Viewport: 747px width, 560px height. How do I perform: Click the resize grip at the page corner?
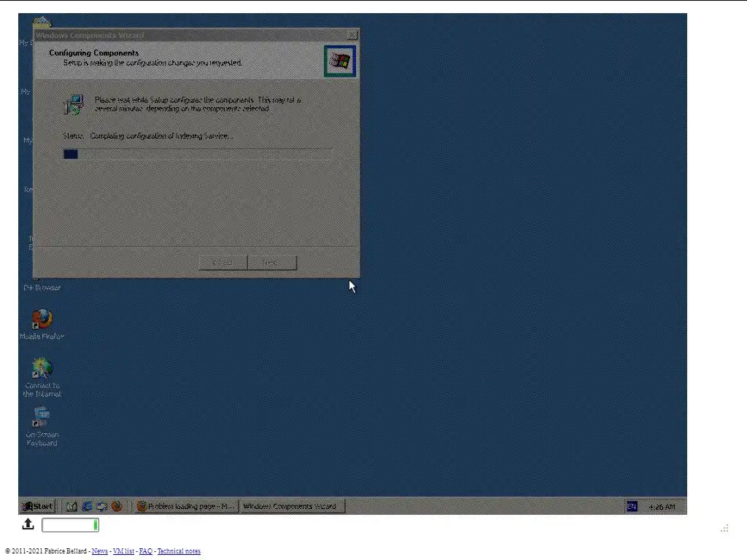[724, 528]
